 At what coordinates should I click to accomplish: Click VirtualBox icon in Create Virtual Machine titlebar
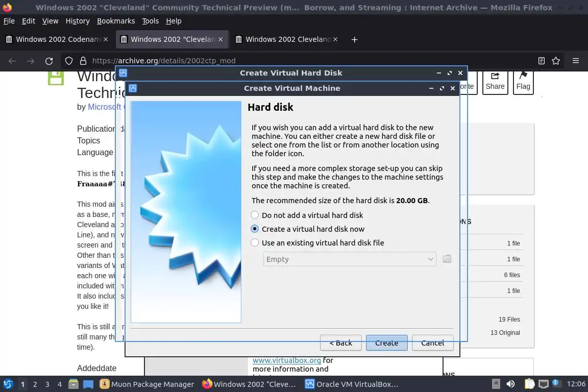click(x=133, y=88)
